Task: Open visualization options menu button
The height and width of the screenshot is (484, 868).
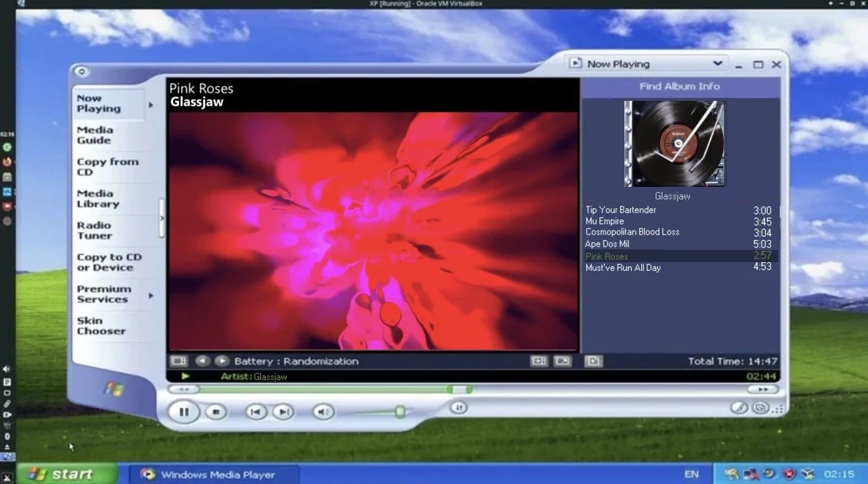Action: pyautogui.click(x=178, y=361)
